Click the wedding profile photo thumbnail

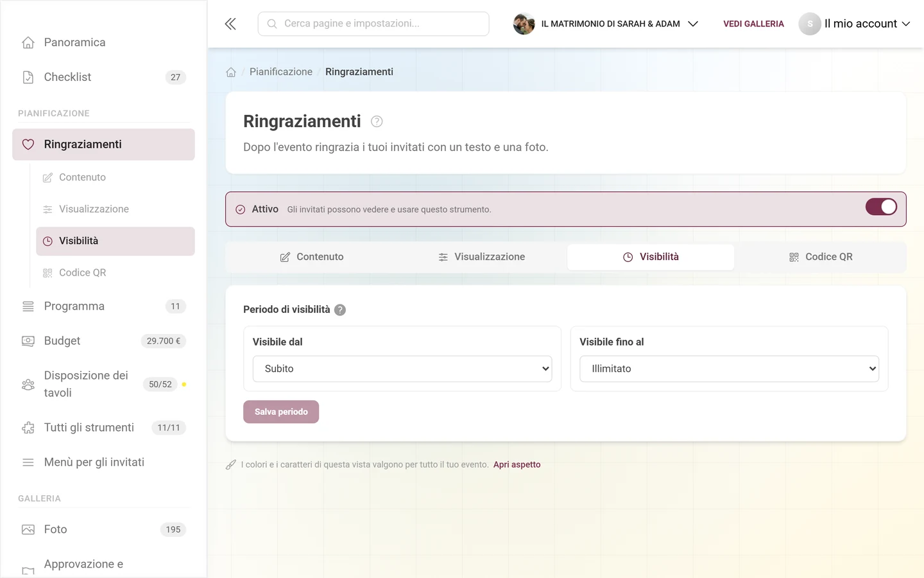coord(524,24)
